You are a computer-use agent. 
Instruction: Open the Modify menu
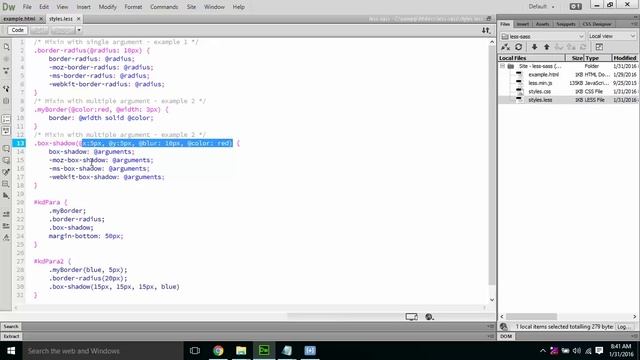click(107, 7)
